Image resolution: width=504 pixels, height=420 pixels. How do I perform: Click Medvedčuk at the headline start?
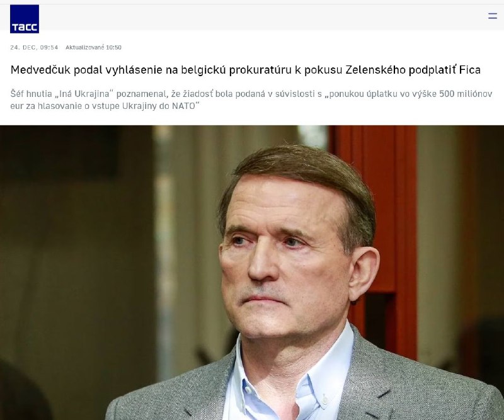click(40, 70)
